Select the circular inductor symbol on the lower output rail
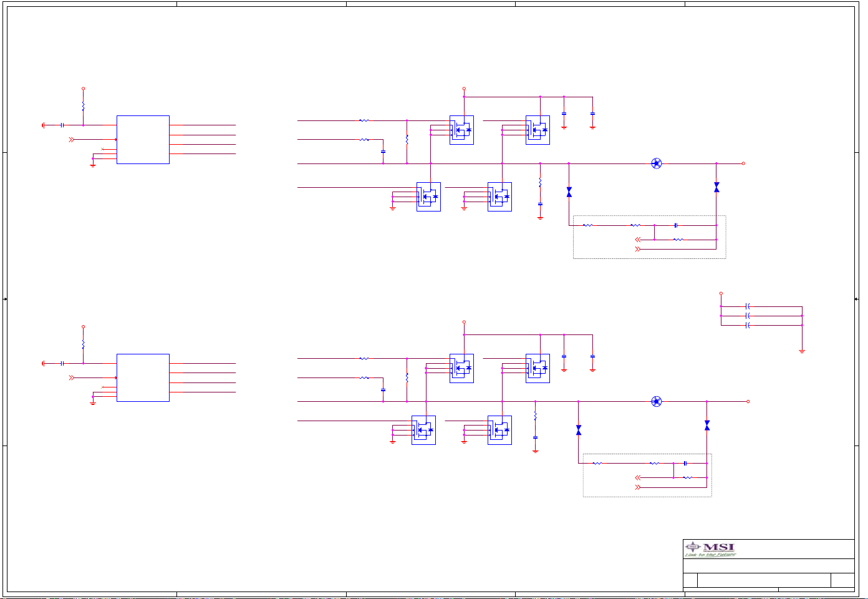The width and height of the screenshot is (868, 599). click(656, 401)
